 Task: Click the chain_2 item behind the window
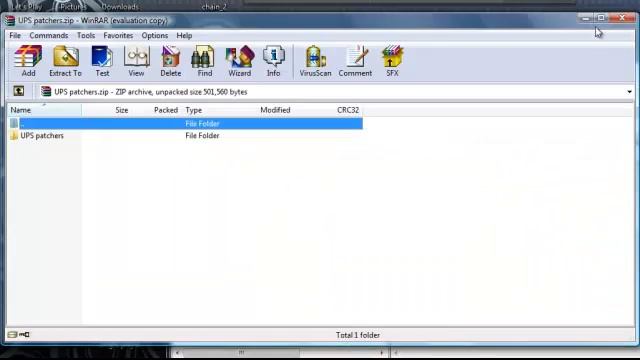pos(214,7)
